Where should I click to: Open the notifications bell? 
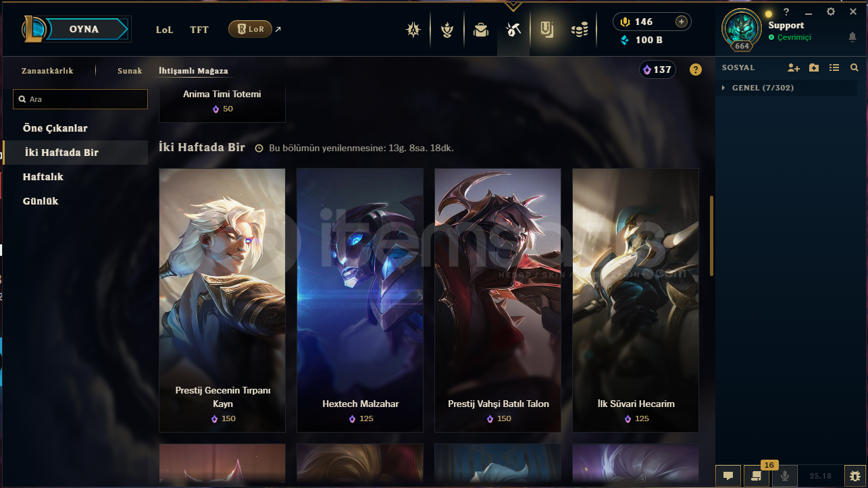coord(852,37)
